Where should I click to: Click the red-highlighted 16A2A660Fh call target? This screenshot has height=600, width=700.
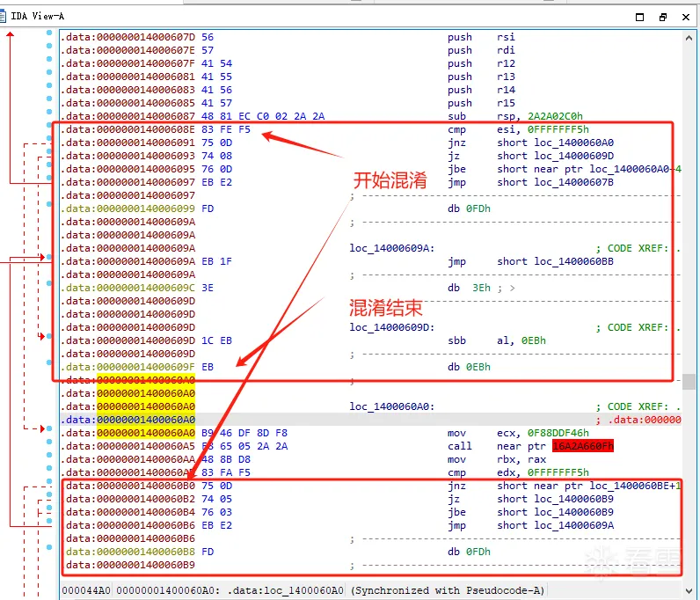coord(583,446)
